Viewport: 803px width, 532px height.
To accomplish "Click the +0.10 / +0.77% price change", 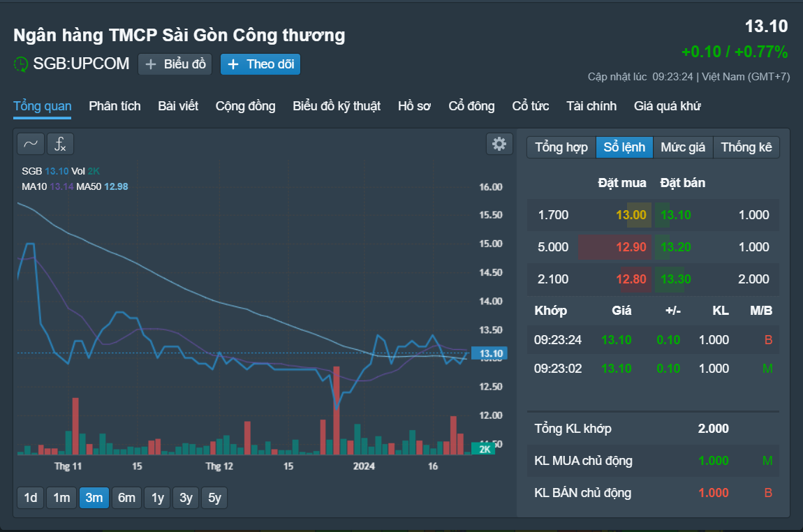I will click(x=735, y=52).
